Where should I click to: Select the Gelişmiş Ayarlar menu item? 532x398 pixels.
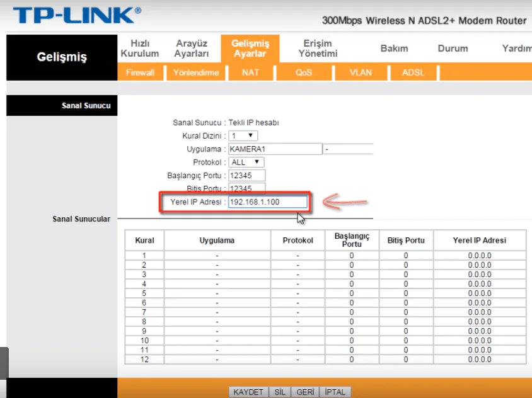pyautogui.click(x=250, y=48)
